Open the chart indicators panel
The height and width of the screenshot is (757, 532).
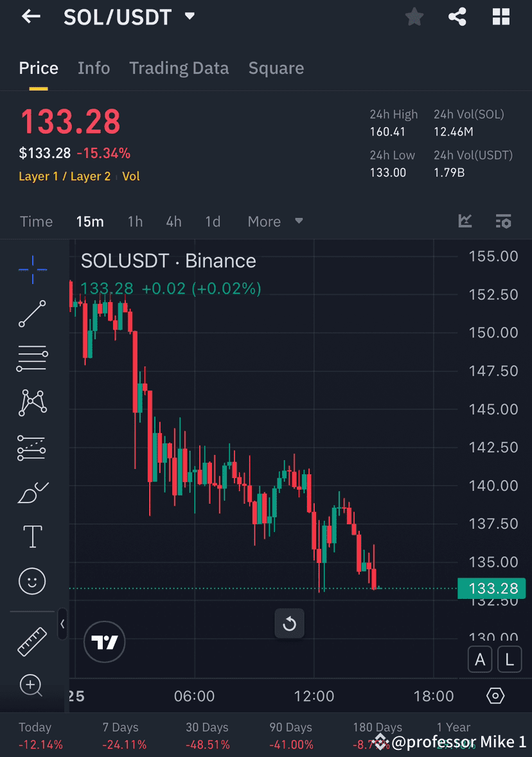[x=465, y=221]
